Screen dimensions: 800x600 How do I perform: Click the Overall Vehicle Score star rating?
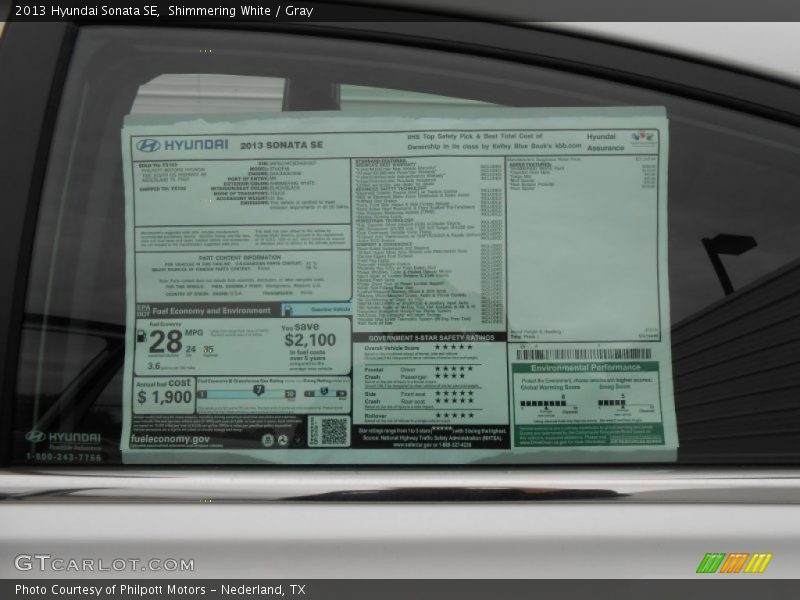click(453, 347)
